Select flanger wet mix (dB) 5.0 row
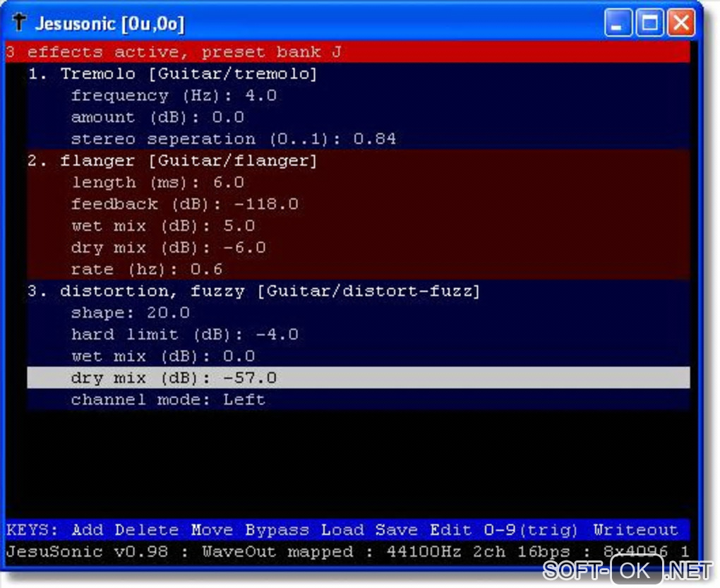The width and height of the screenshot is (720, 588). click(359, 226)
